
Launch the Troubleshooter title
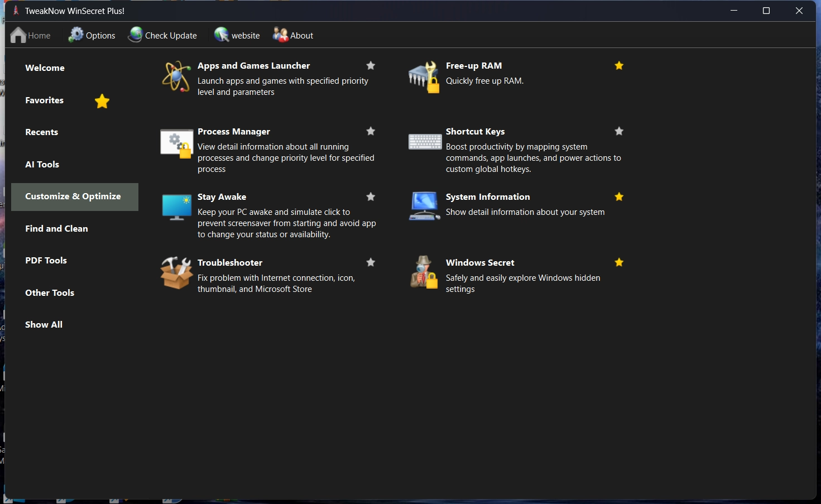(230, 263)
